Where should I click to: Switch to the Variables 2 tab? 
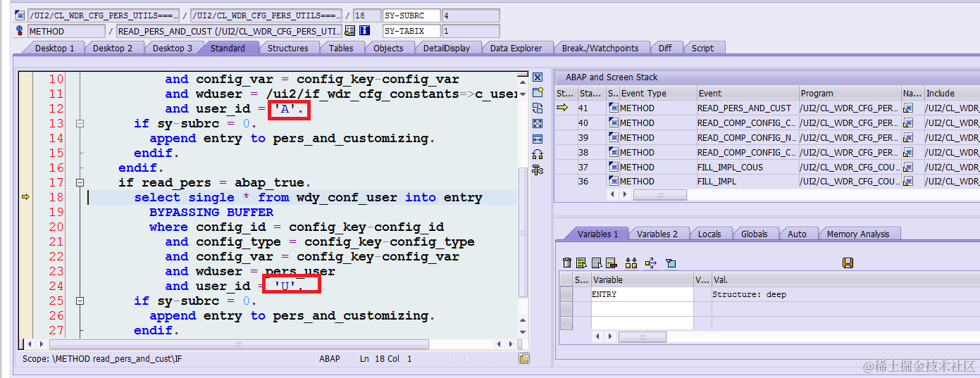coord(657,234)
